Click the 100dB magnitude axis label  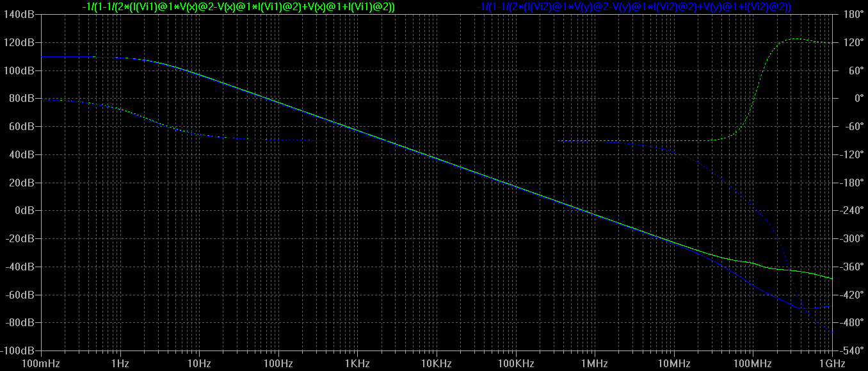pos(19,70)
